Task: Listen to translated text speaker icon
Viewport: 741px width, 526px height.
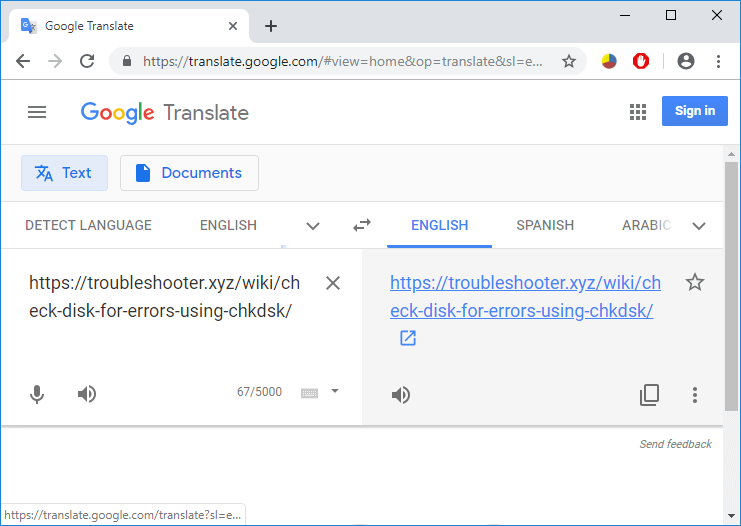Action: point(401,395)
